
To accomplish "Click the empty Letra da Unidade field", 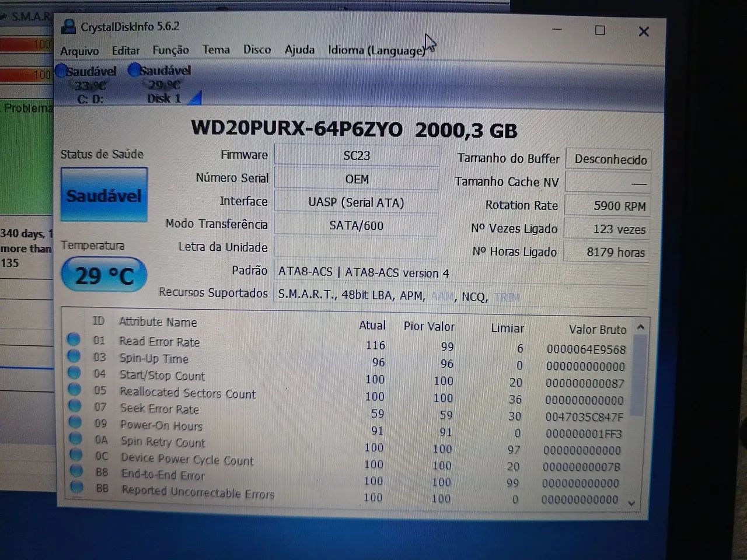I will point(356,247).
